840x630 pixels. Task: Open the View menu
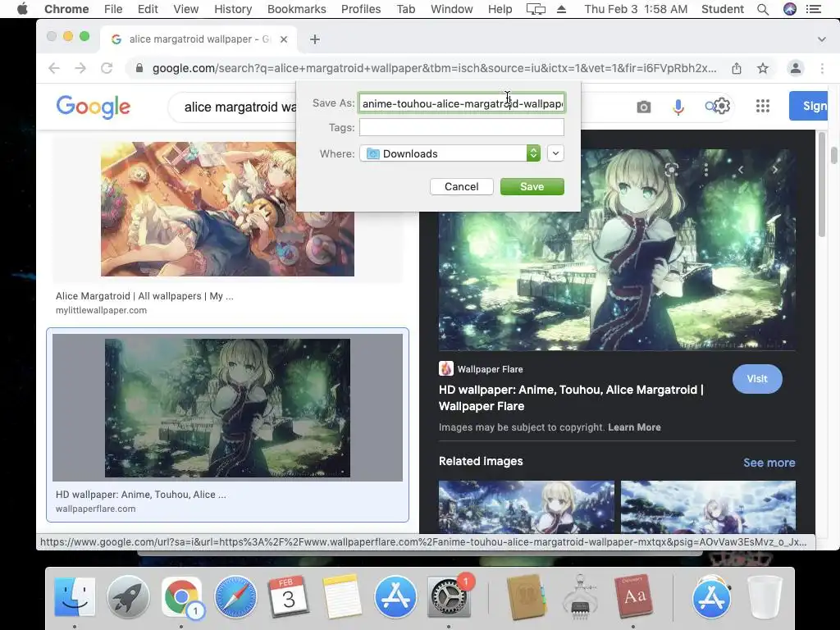click(186, 9)
